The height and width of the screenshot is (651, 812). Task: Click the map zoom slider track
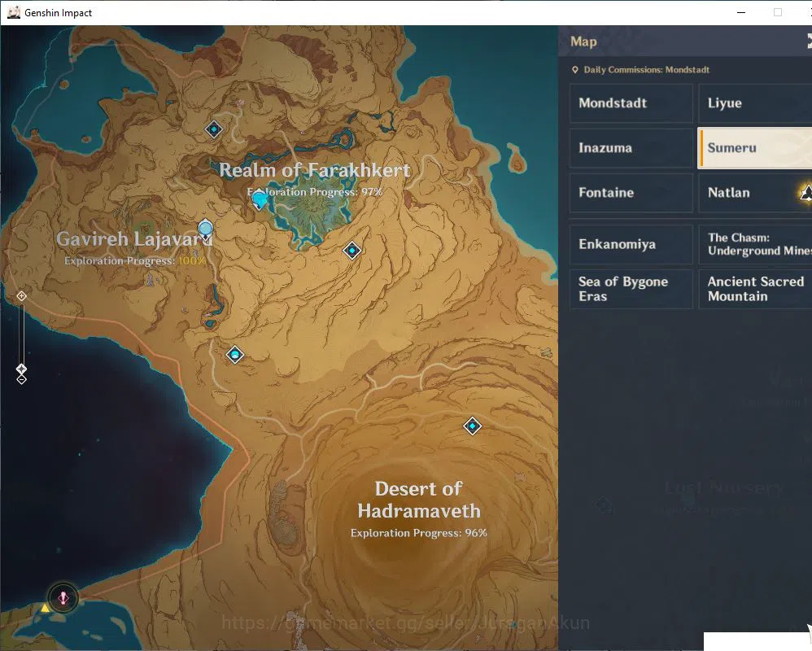click(21, 334)
